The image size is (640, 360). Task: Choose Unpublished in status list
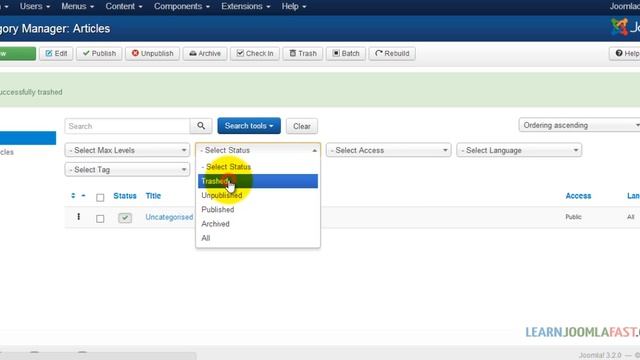(258, 196)
